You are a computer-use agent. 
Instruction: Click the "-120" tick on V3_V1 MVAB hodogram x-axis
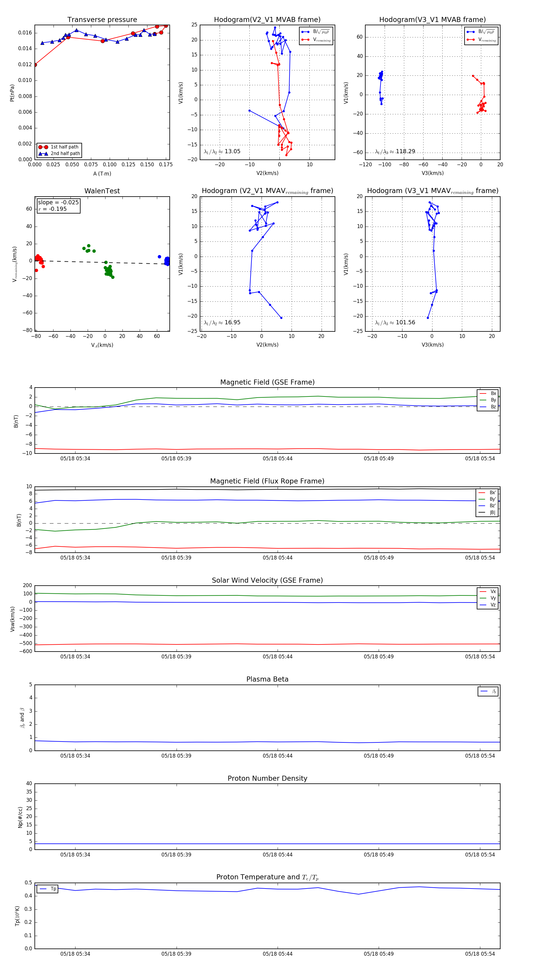pyautogui.click(x=365, y=165)
